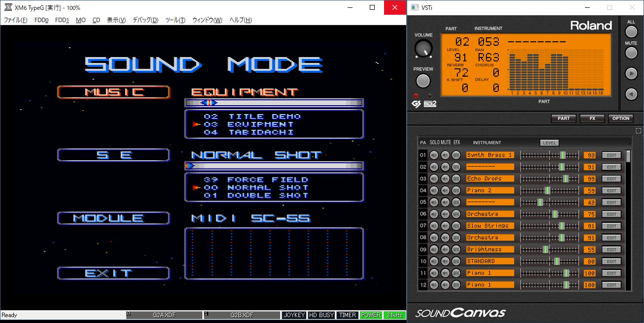Select EXIT in Sound Mode screen
This screenshot has height=323, width=644.
tap(114, 273)
